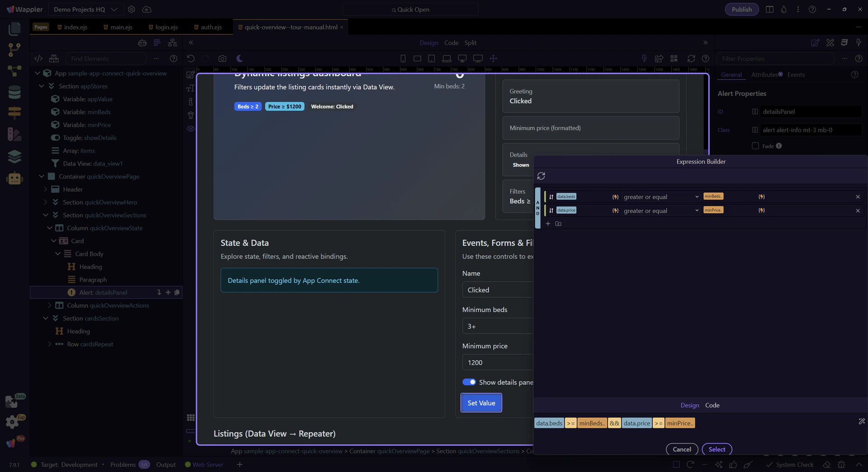This screenshot has width=868, height=472.
Task: Open the login.ejs file tab
Action: (166, 27)
